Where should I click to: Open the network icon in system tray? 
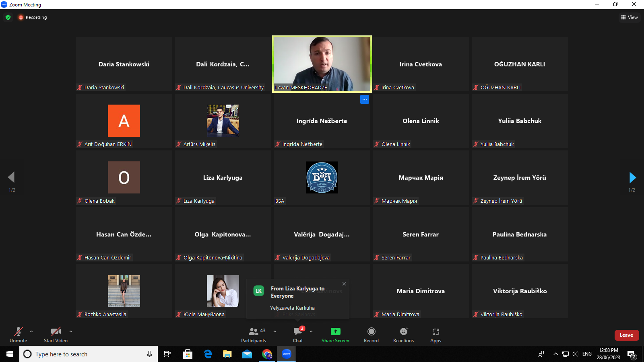tap(566, 354)
